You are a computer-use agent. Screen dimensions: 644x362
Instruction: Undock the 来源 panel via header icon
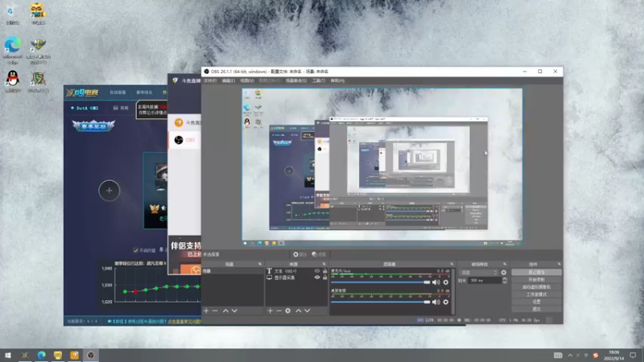324,264
